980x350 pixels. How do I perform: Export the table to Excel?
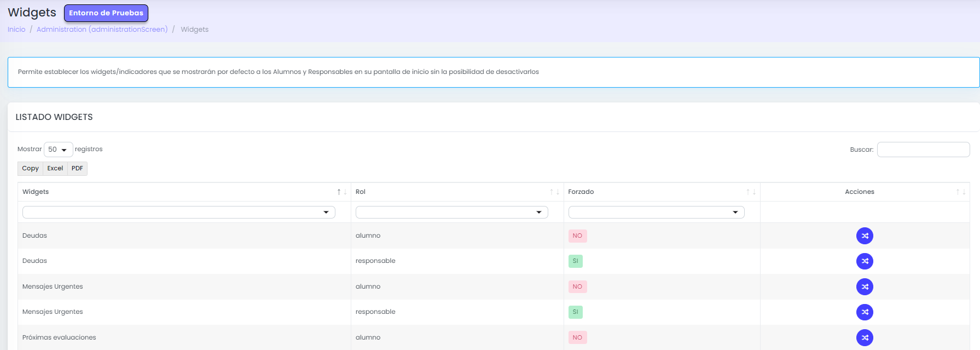(x=55, y=169)
